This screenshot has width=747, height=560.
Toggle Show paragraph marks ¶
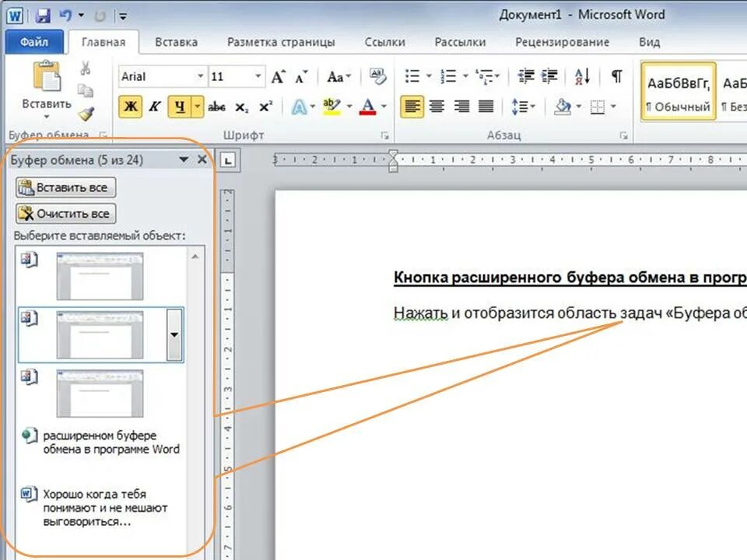[616, 76]
